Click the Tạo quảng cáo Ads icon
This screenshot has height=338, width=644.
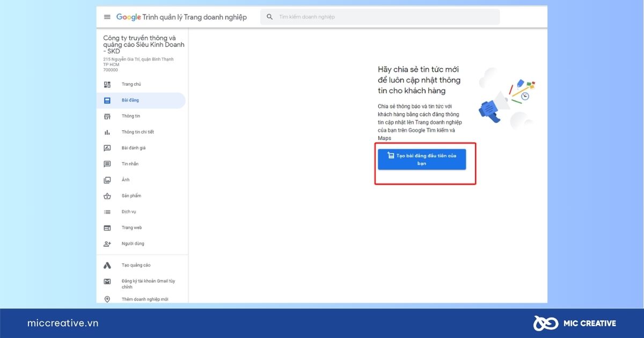pyautogui.click(x=107, y=265)
